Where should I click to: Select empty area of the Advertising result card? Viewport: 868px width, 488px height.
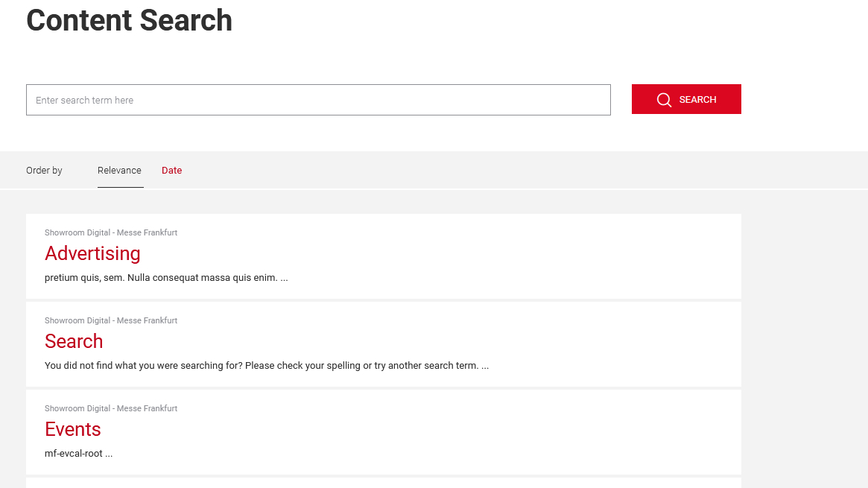click(522, 257)
